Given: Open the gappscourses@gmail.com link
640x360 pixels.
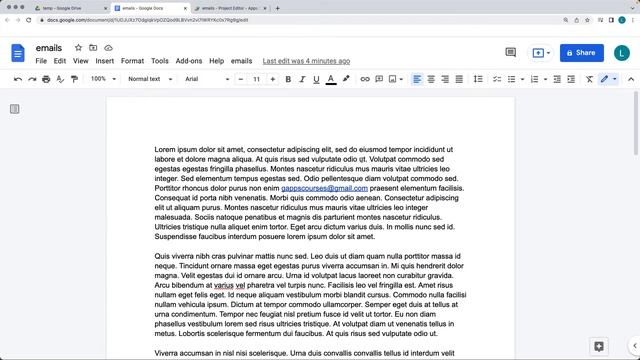Looking at the screenshot, I should (x=324, y=188).
